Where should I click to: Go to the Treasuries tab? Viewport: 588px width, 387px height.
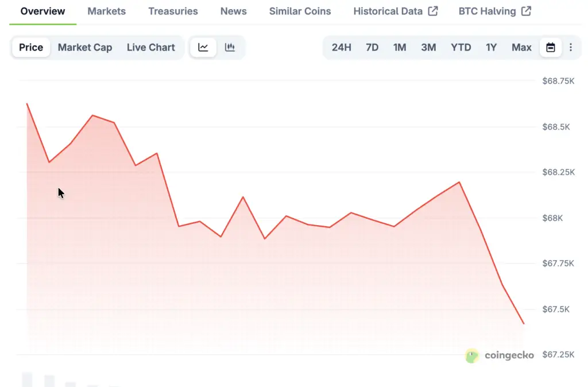(x=173, y=11)
